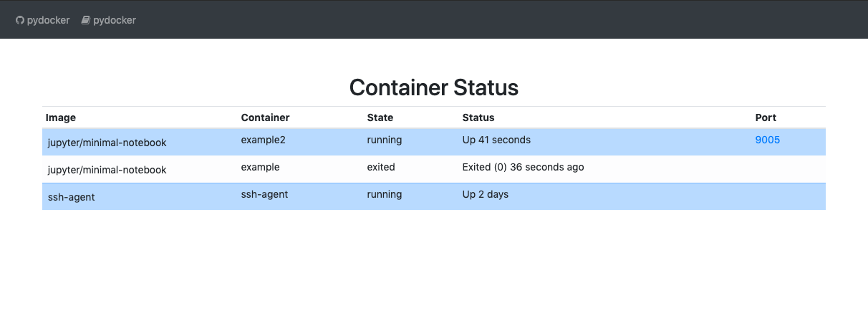This screenshot has height=326, width=868.
Task: Open the port 9005 link
Action: coord(767,140)
